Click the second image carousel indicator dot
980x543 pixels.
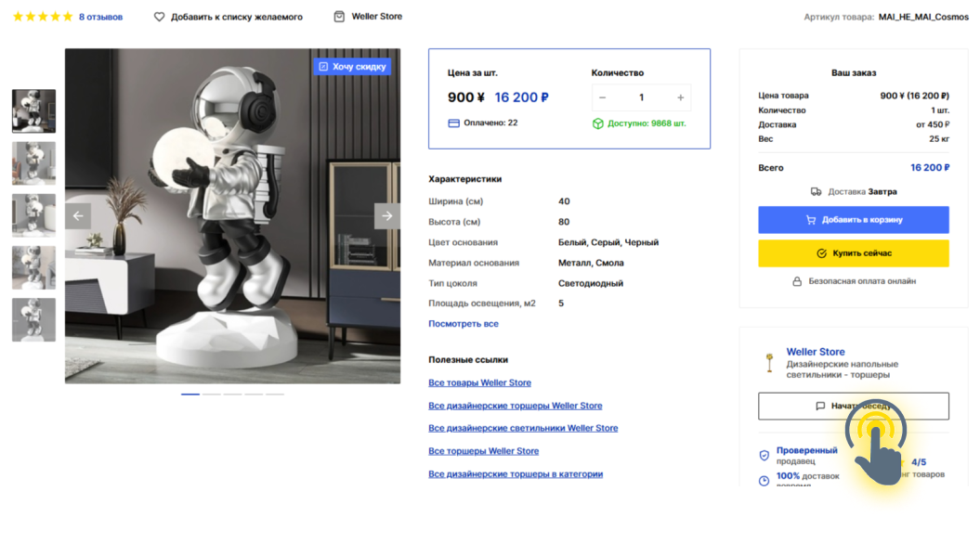[212, 394]
